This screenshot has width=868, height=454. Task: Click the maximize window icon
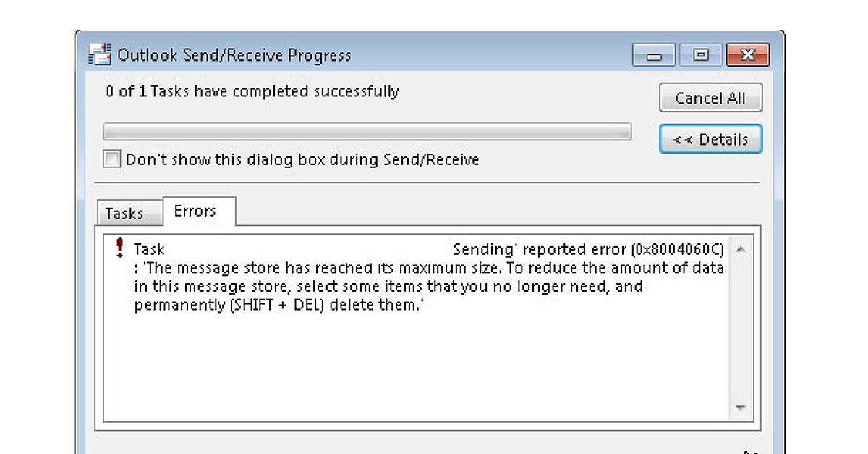point(700,54)
